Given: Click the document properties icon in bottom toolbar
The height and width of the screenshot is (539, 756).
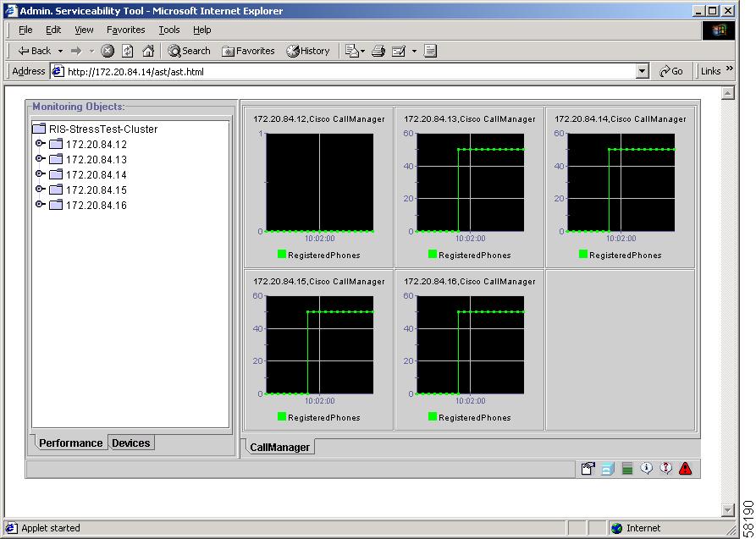Looking at the screenshot, I should click(x=588, y=468).
